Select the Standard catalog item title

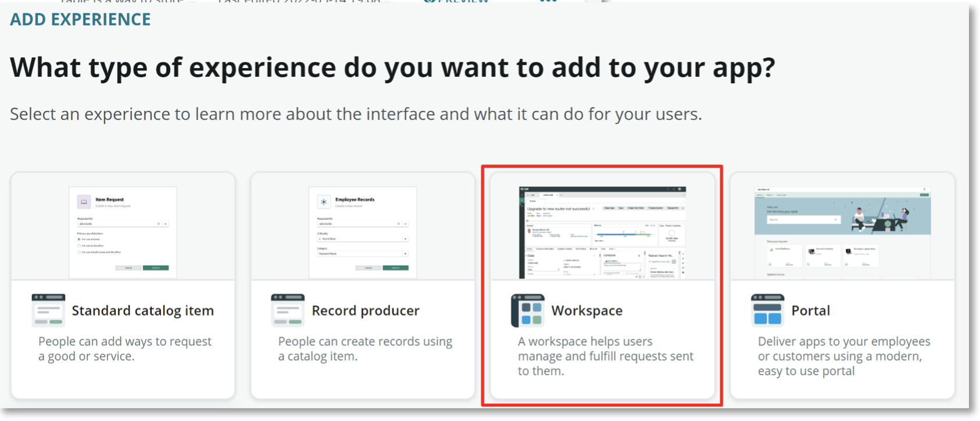point(143,311)
